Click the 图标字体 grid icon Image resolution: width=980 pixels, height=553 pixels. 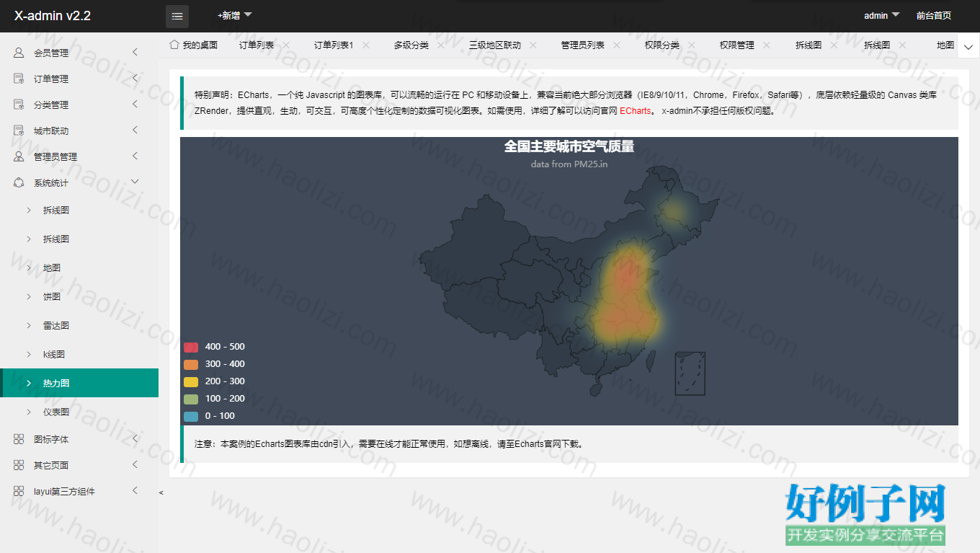(x=19, y=439)
